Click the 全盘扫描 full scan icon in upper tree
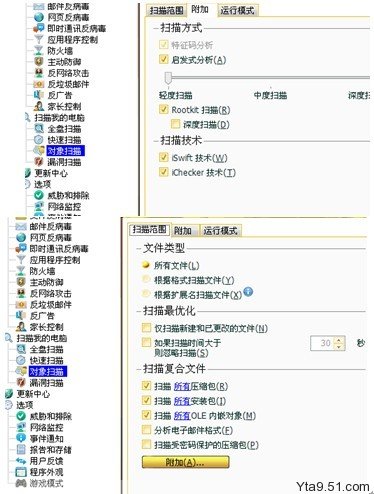The image size is (374, 494). (x=39, y=129)
